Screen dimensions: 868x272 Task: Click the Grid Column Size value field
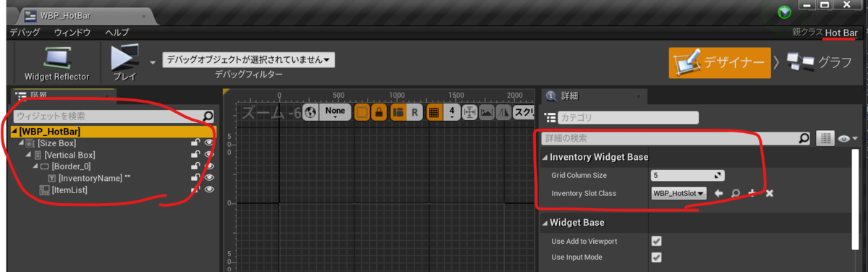coord(687,175)
